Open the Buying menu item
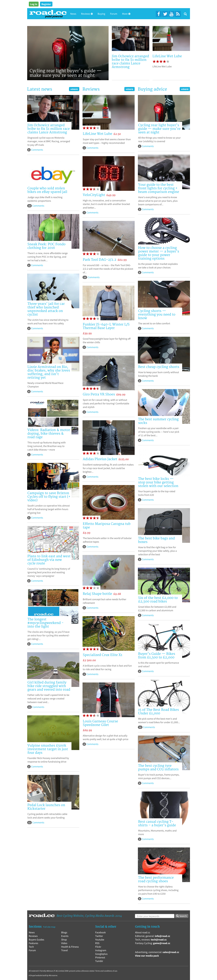 101,14
